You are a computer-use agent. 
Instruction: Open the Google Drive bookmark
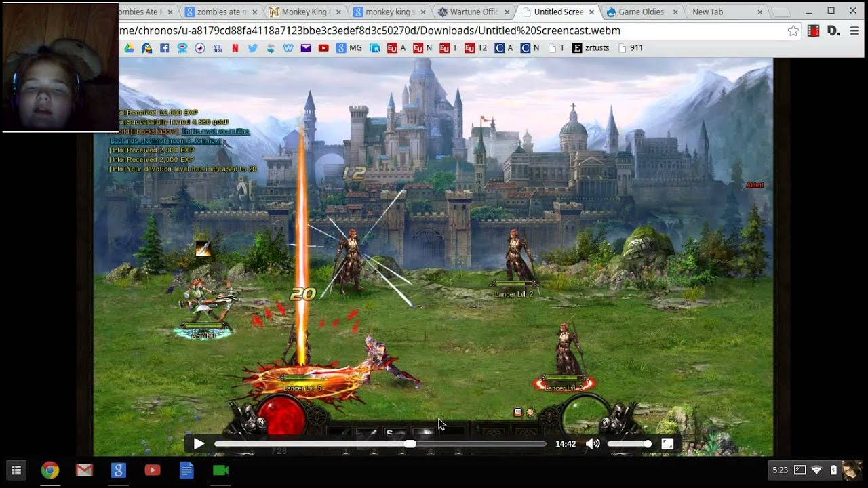point(129,48)
